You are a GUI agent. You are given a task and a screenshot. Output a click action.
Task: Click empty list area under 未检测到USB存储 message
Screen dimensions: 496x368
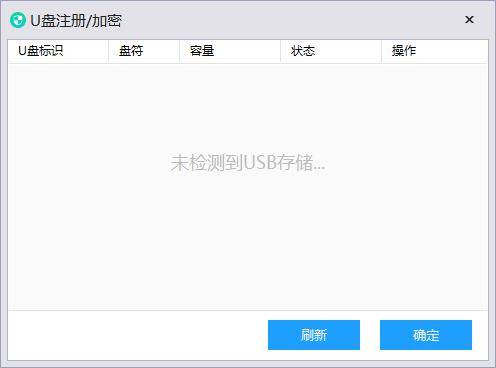point(248,240)
